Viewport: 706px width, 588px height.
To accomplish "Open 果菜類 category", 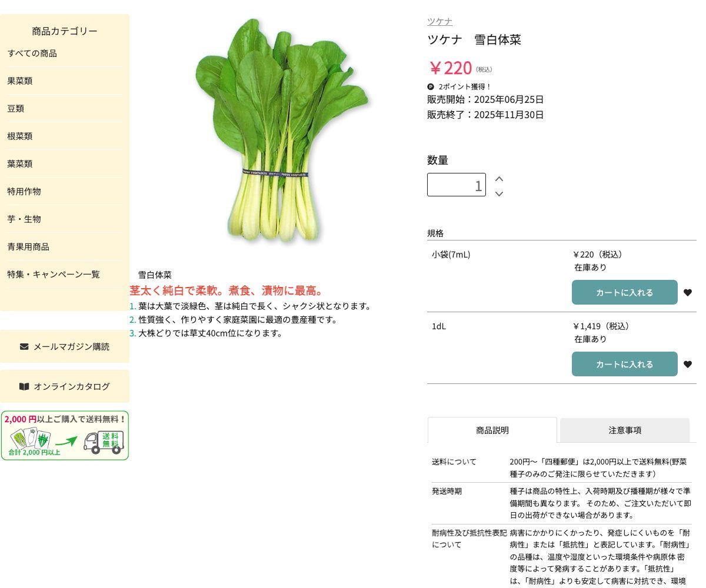I will click(20, 81).
